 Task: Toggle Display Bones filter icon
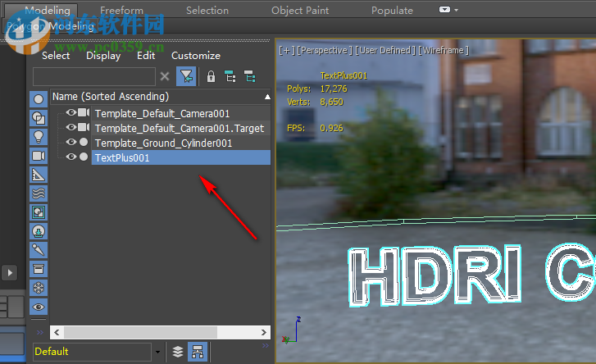click(x=39, y=250)
